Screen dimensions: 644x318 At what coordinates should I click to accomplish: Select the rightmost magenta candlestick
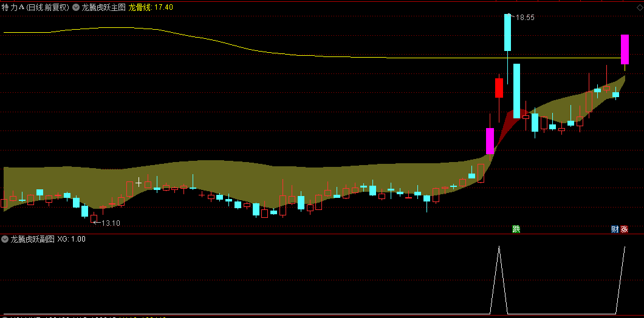pyautogui.click(x=625, y=49)
